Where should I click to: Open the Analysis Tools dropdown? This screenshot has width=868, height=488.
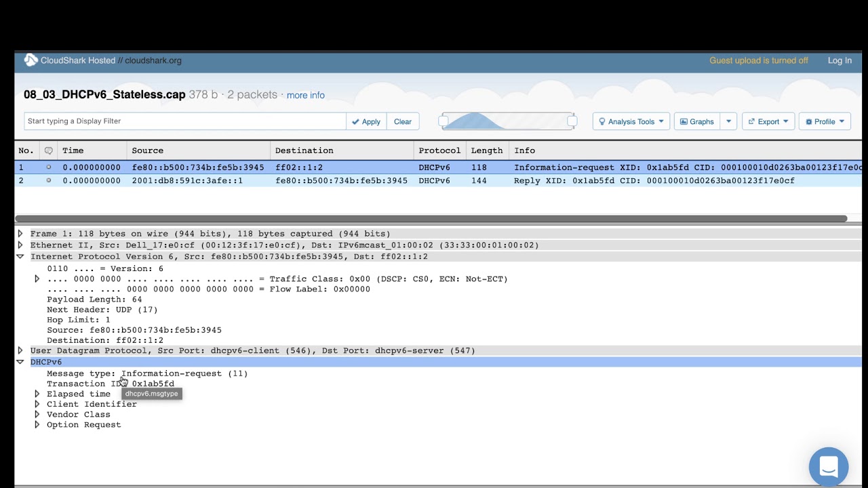pos(631,121)
